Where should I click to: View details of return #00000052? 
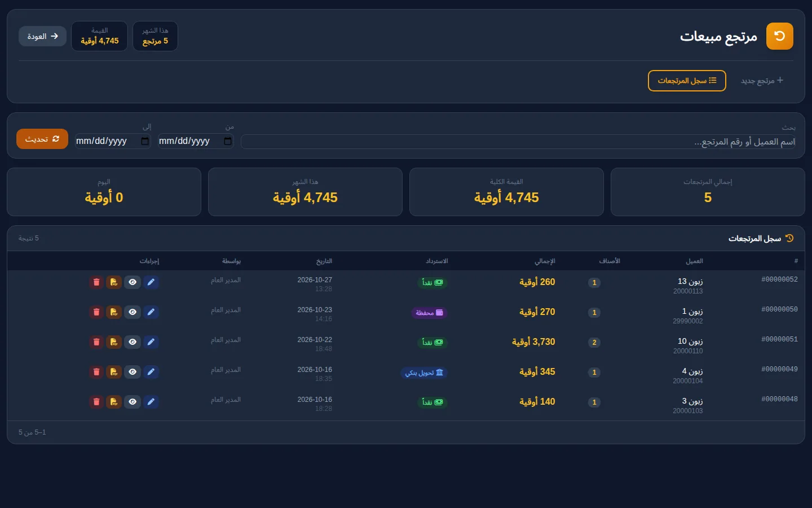[133, 282]
